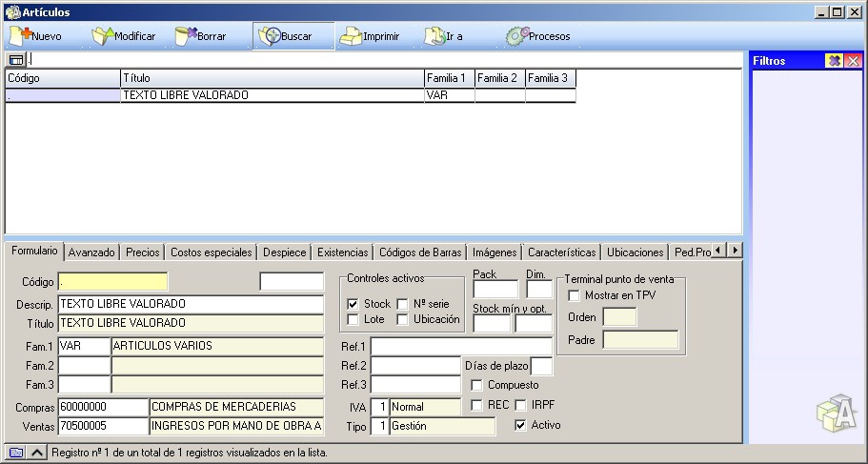Sort by the Título column header

[x=273, y=78]
